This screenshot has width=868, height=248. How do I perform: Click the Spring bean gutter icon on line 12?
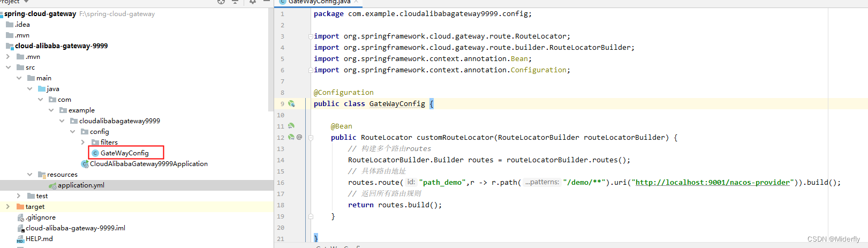291,138
